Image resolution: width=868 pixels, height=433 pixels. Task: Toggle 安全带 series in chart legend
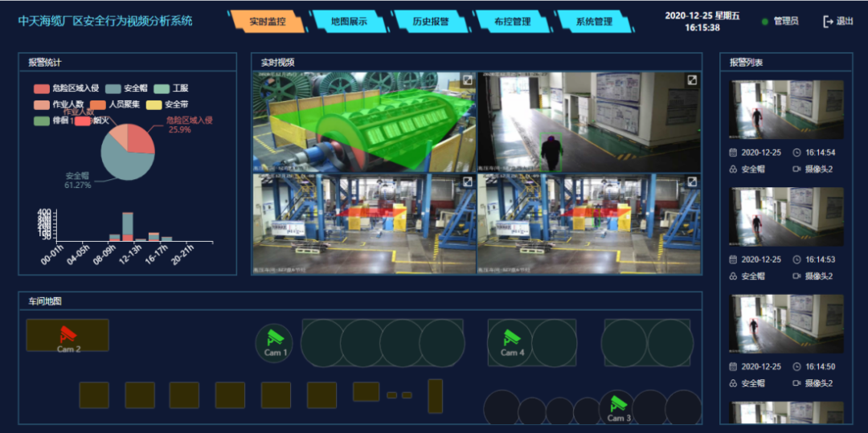[168, 104]
